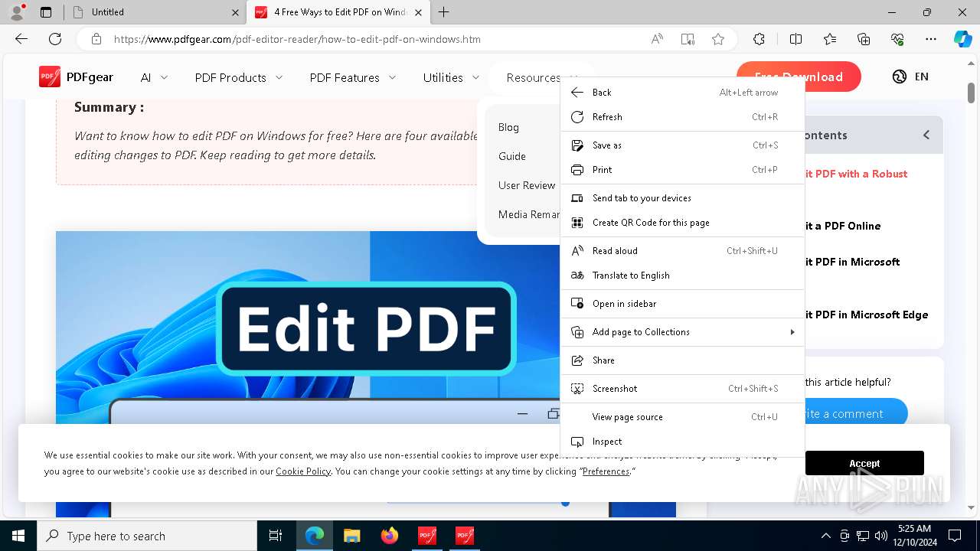Choose Open in sidebar
The image size is (980, 551).
pyautogui.click(x=683, y=304)
